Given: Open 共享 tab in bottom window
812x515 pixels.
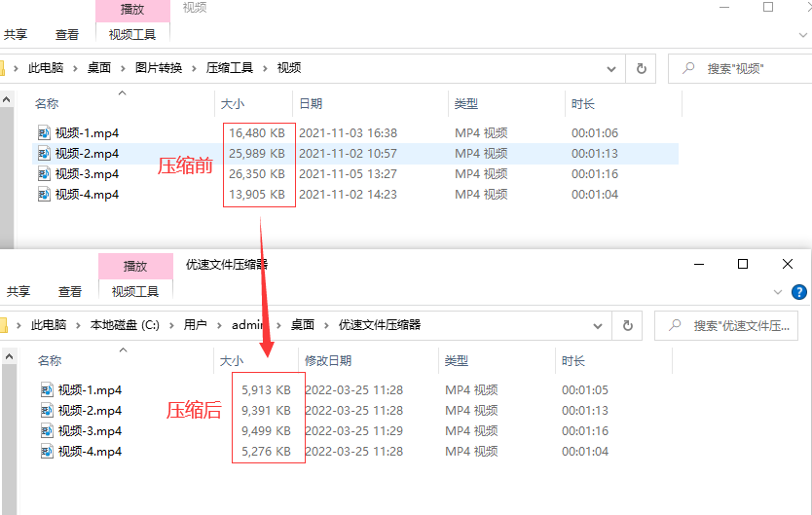Looking at the screenshot, I should coord(18,291).
